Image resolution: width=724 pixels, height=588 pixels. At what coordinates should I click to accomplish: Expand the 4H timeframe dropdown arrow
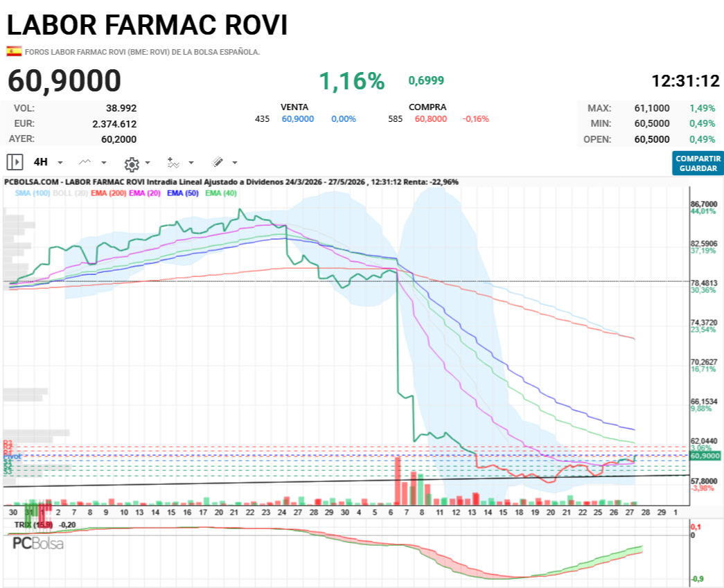click(60, 163)
